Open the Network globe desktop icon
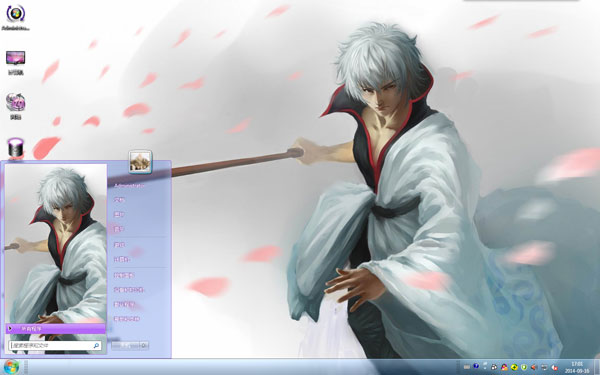This screenshot has height=375, width=600. [15, 106]
